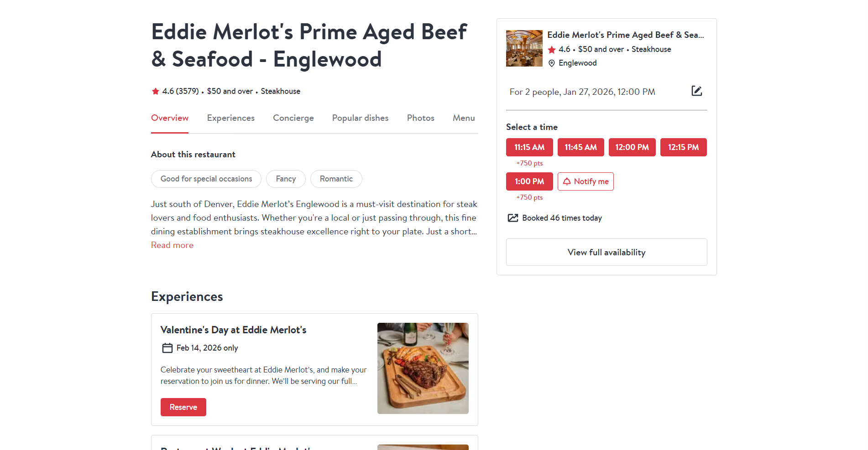
Task: Expand description with Read more
Action: [172, 245]
